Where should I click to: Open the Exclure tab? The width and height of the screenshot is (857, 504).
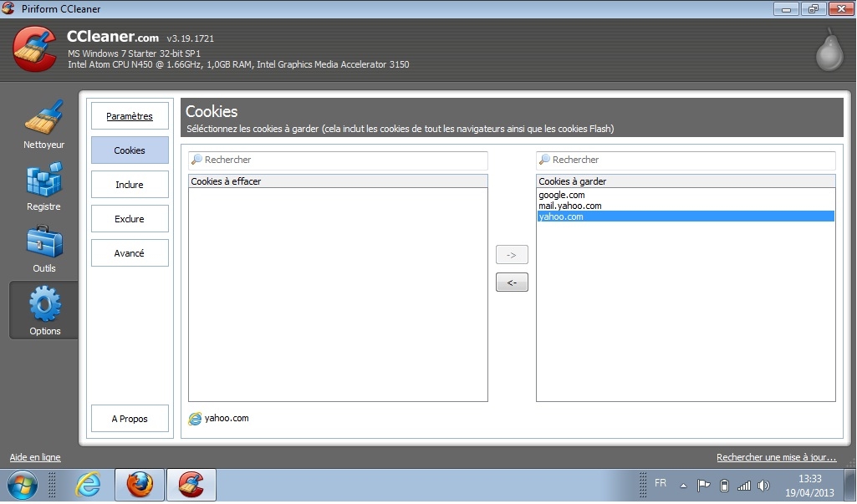[x=130, y=219]
